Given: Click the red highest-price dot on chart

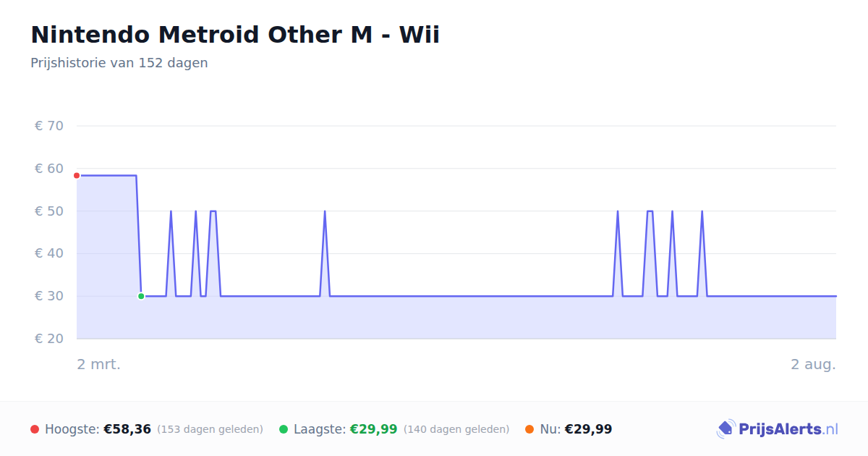Looking at the screenshot, I should [77, 175].
